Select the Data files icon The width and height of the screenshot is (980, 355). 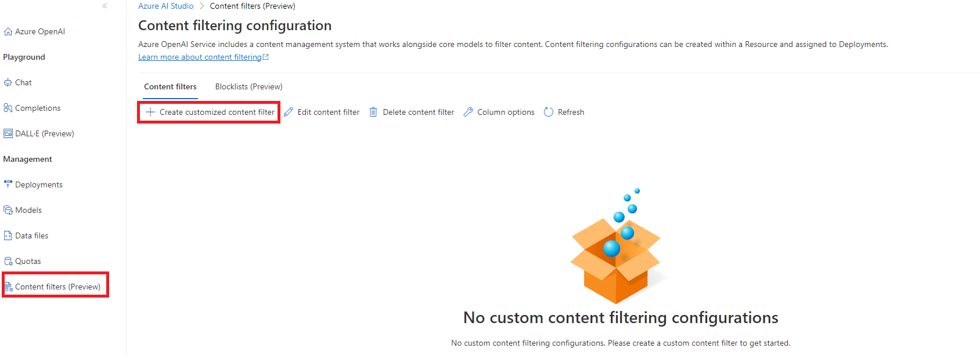[x=8, y=236]
